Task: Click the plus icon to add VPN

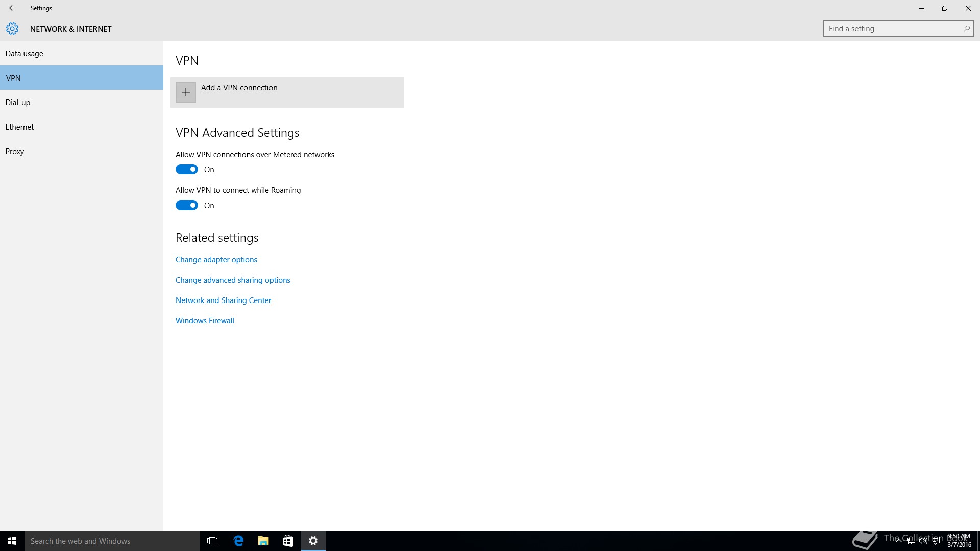Action: [186, 92]
